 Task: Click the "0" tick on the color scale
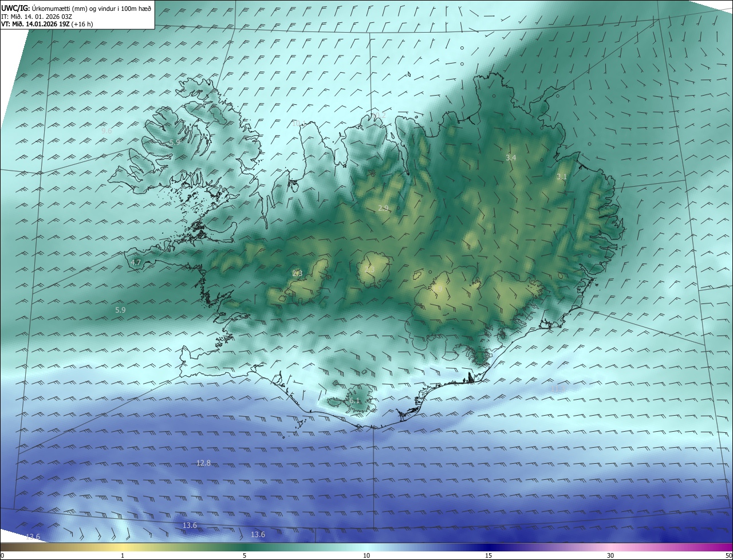(2, 555)
